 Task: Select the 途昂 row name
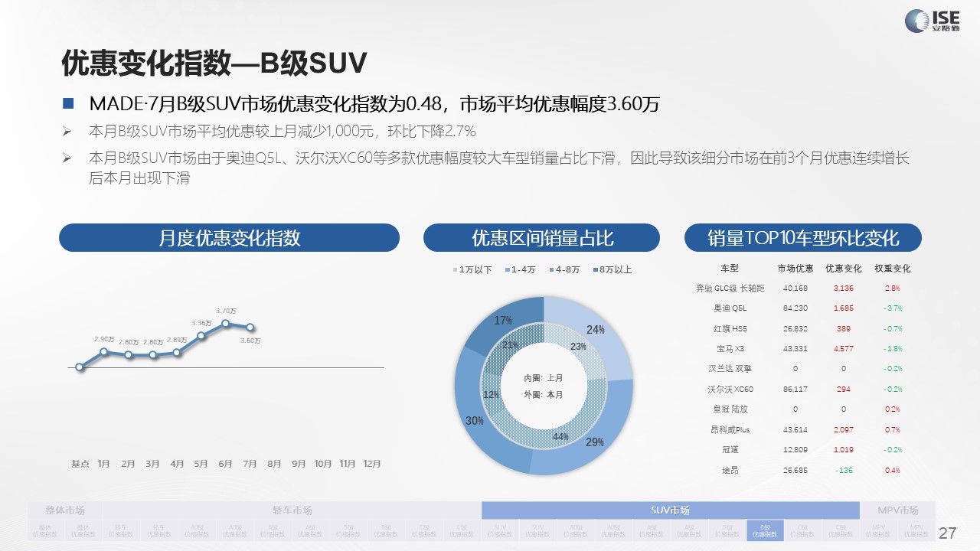tap(730, 470)
